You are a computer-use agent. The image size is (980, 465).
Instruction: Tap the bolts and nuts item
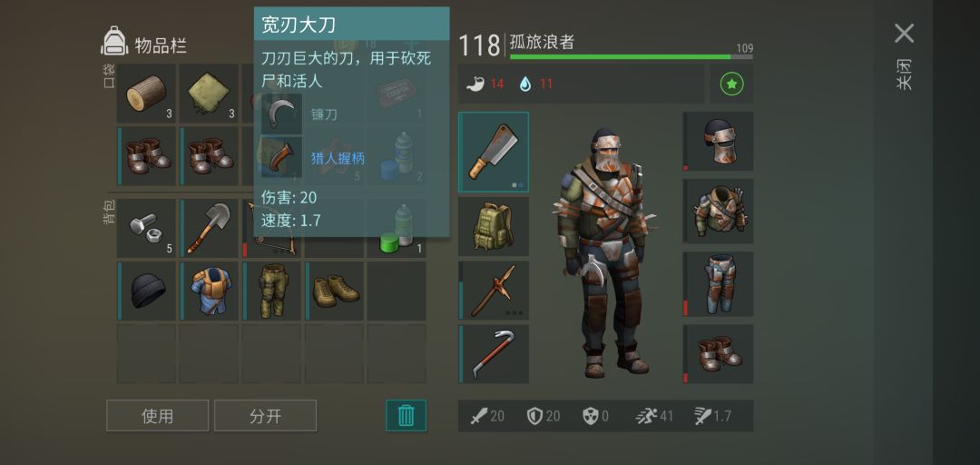[146, 229]
